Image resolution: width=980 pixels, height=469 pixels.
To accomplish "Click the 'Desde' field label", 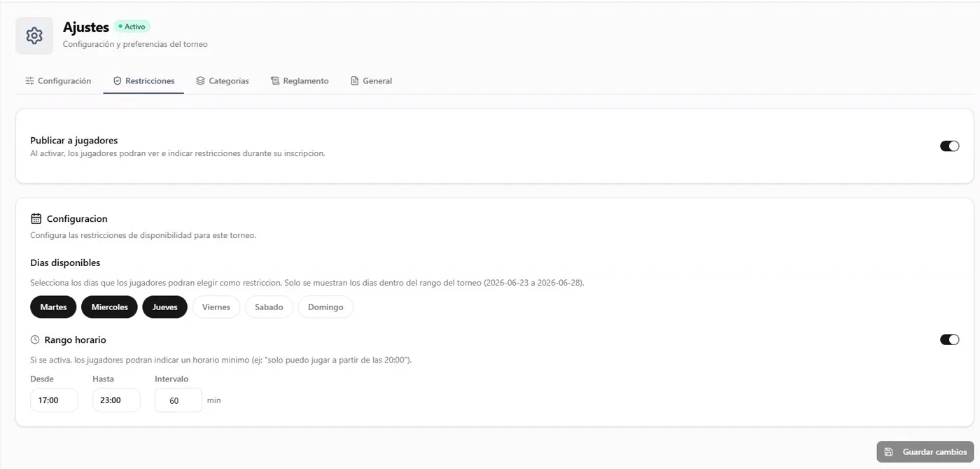I will [x=42, y=379].
